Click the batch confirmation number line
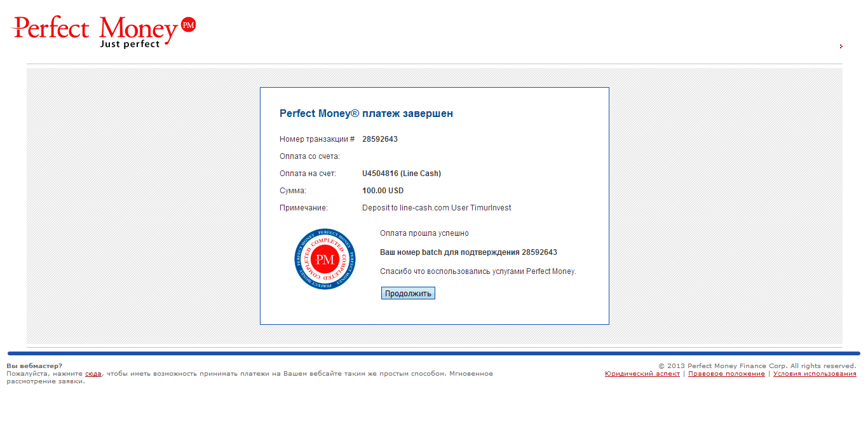Viewport: 868px width, 424px height. click(x=468, y=252)
